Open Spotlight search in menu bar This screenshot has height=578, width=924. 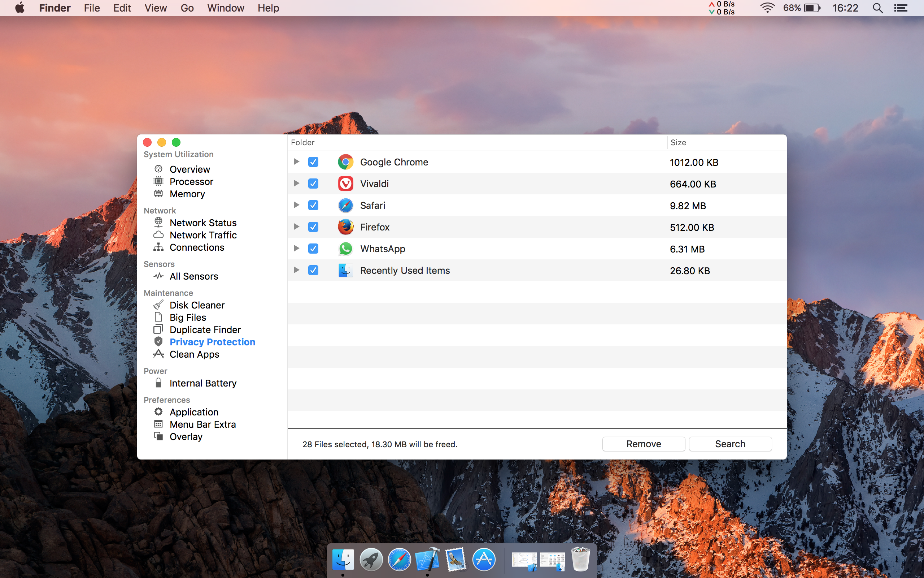click(x=878, y=8)
